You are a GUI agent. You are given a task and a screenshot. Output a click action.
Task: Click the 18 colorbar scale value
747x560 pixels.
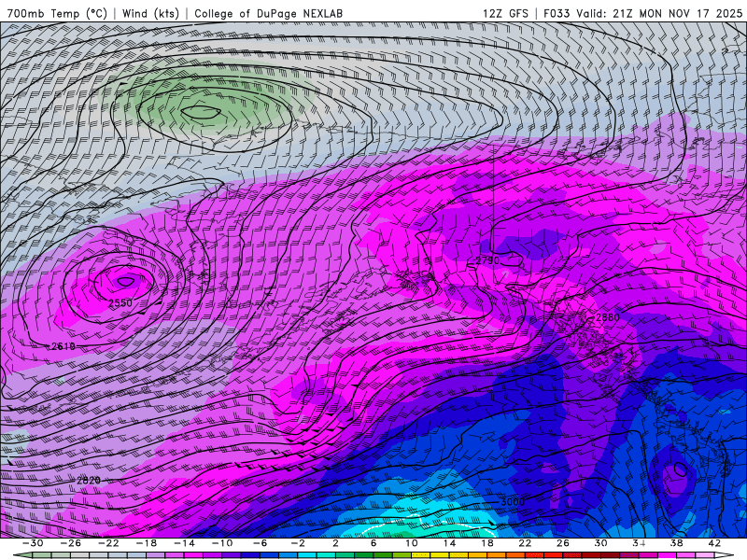click(x=486, y=543)
